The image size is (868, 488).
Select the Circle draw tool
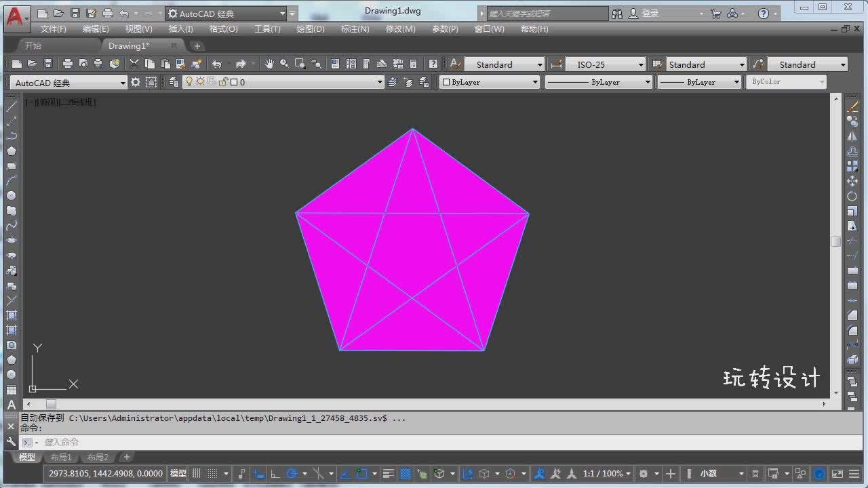[12, 196]
